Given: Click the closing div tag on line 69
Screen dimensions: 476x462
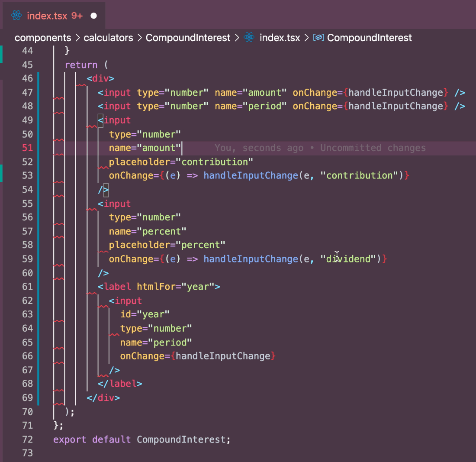Looking at the screenshot, I should coord(103,398).
